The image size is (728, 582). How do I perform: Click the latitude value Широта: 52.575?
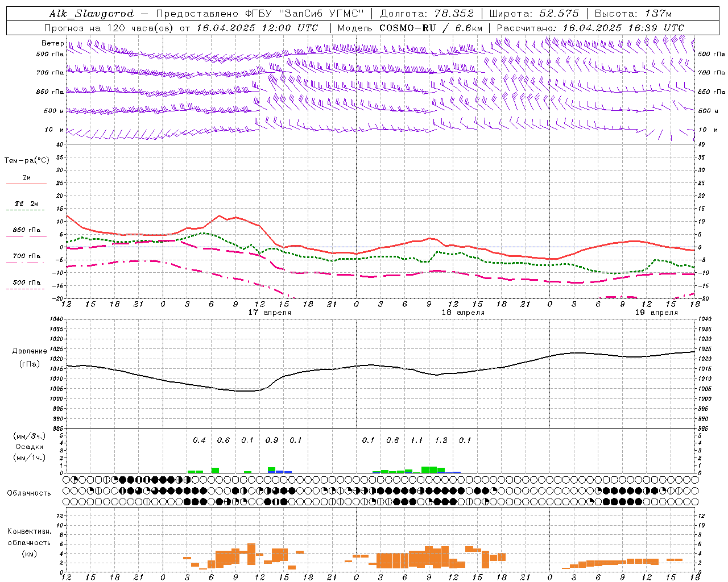[x=534, y=14]
